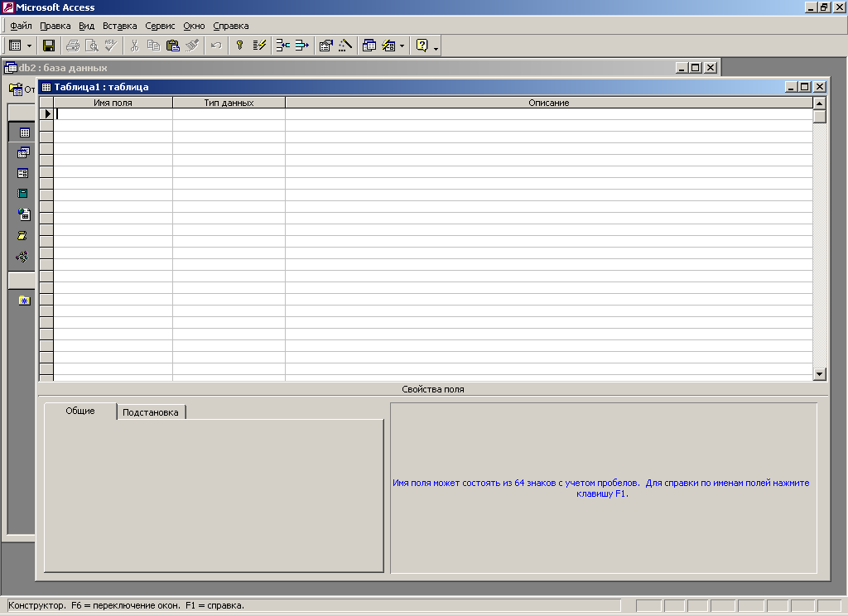This screenshot has width=848, height=616.
Task: Click the New Object toolbar icon
Action: pos(388,46)
